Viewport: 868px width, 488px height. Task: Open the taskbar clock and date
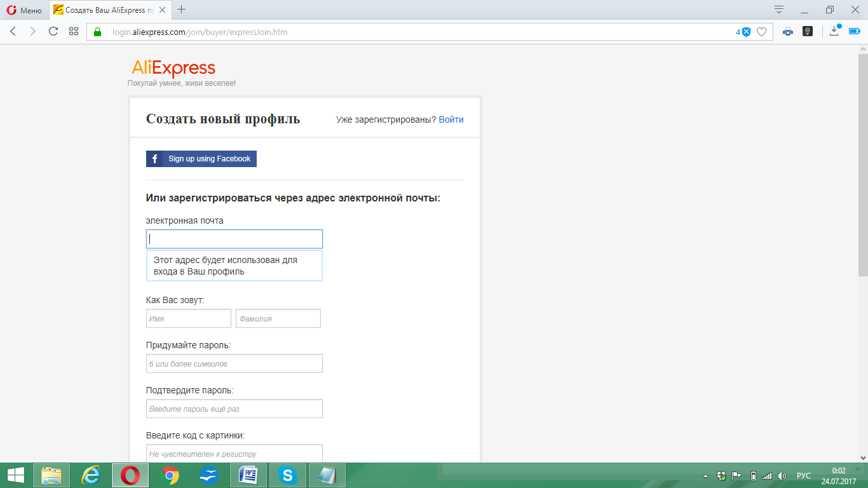pyautogui.click(x=839, y=475)
